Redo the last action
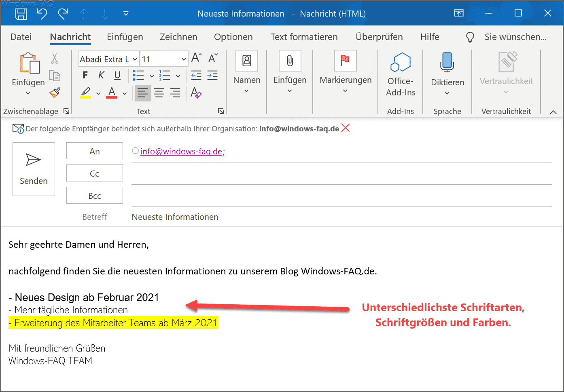Image resolution: width=564 pixels, height=392 pixels. click(x=63, y=14)
